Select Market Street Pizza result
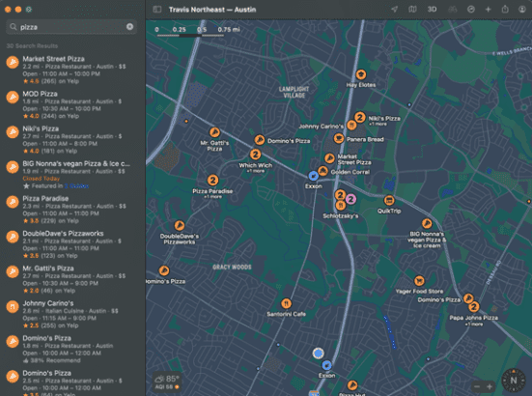 click(x=72, y=70)
